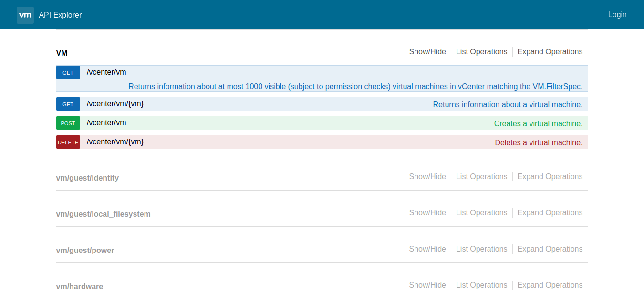
Task: Click List Operations for vm/hardware
Action: 481,285
